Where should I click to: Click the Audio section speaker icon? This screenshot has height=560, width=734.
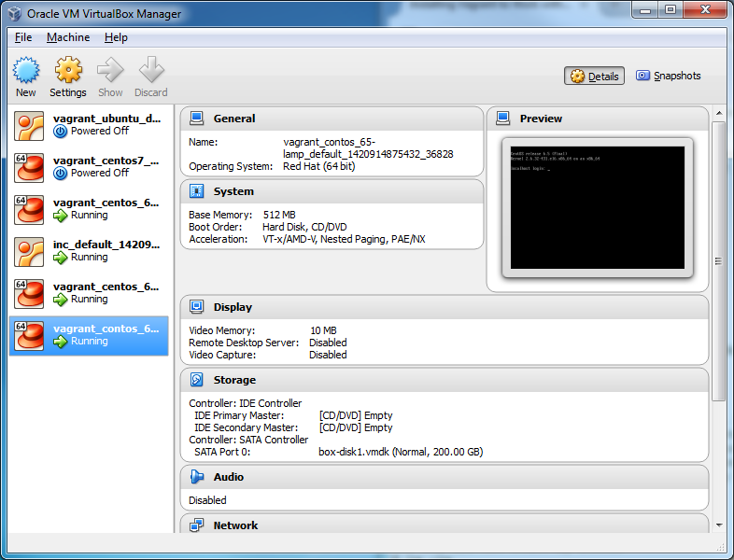[x=197, y=477]
